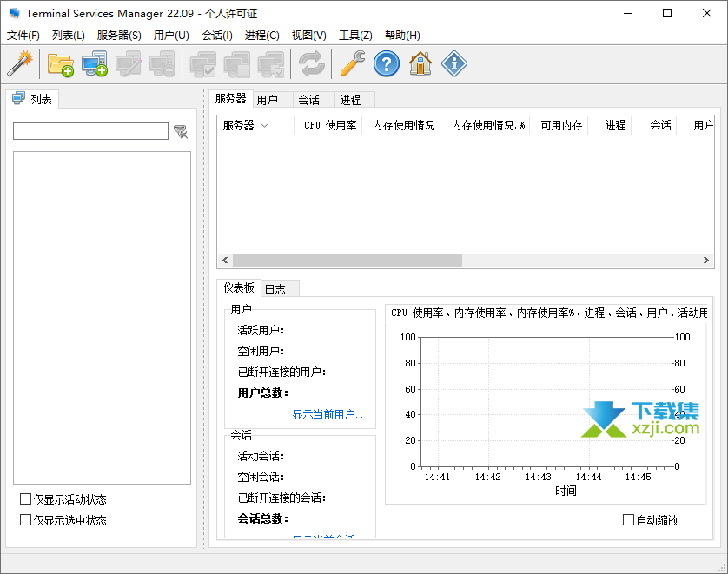The height and width of the screenshot is (574, 728).
Task: Click the monitor icon on 列表 tab
Action: 18,98
